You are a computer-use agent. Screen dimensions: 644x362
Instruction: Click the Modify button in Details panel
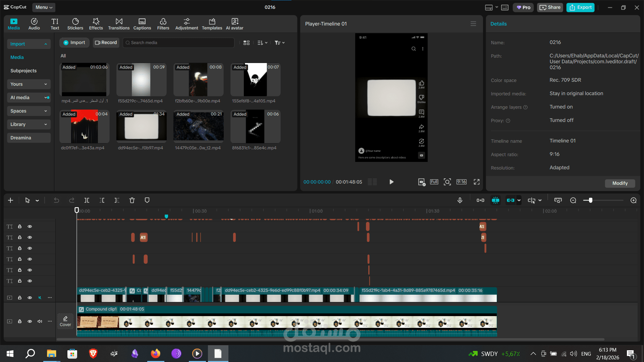point(620,183)
